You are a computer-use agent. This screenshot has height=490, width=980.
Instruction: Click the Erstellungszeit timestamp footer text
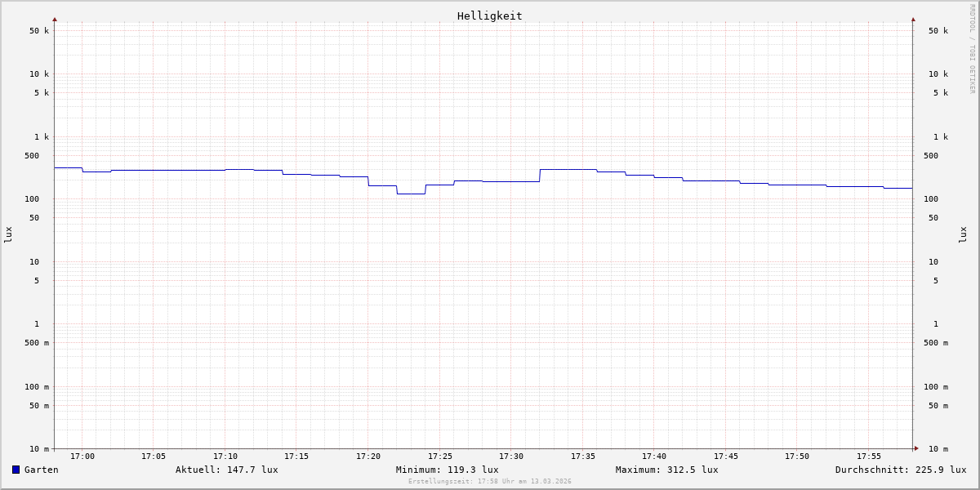489,482
